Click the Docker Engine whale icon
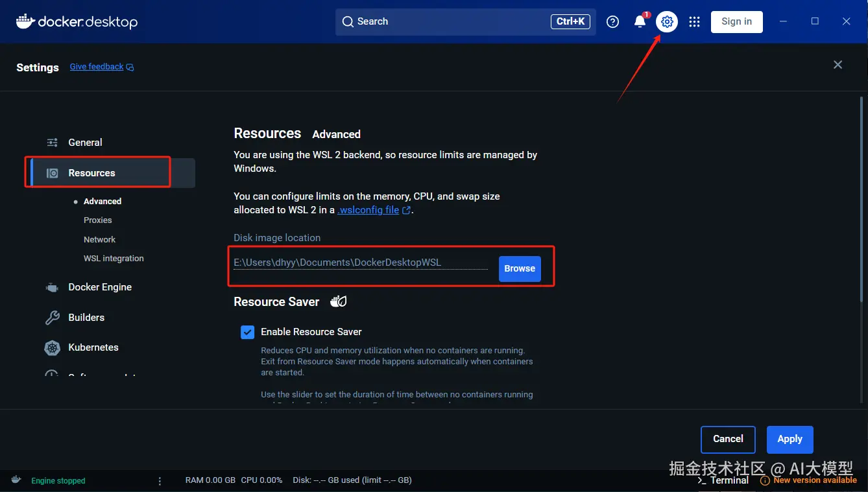The height and width of the screenshot is (492, 868). 52,287
